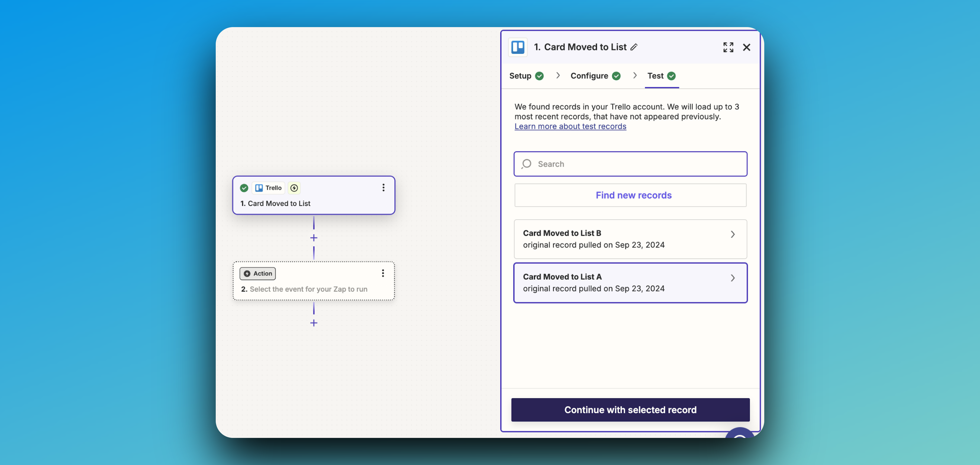980x465 pixels.
Task: Select the Card Moved to List B record
Action: tap(609, 239)
